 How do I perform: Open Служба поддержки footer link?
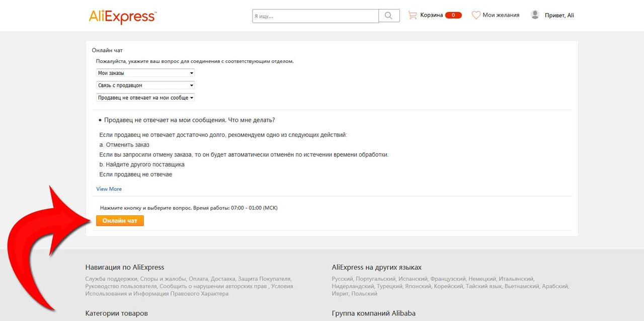(110, 279)
